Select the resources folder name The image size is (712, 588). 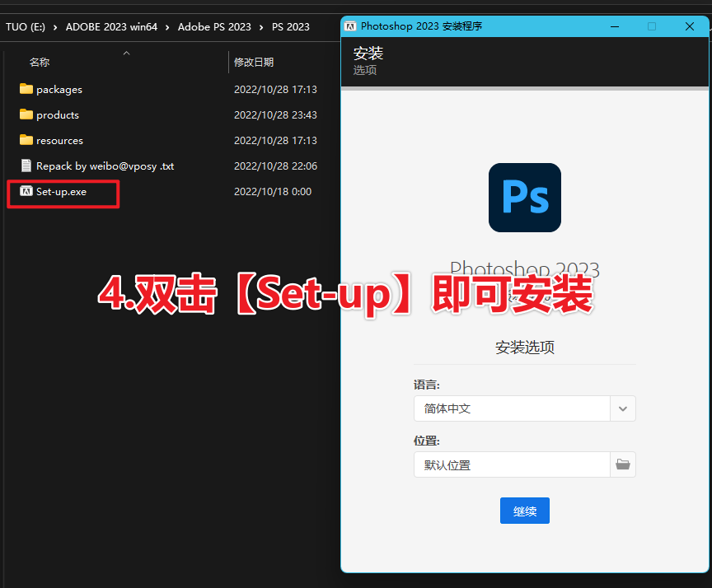60,141
